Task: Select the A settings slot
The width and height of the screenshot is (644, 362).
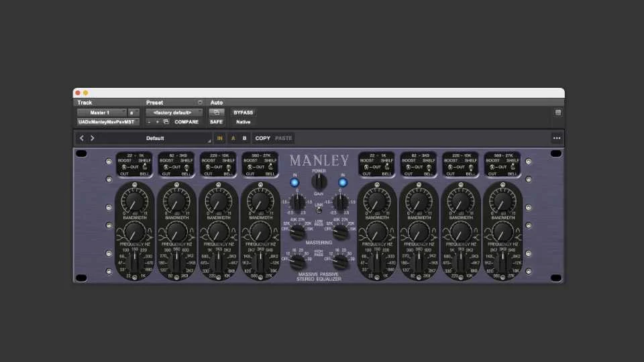Action: 233,138
